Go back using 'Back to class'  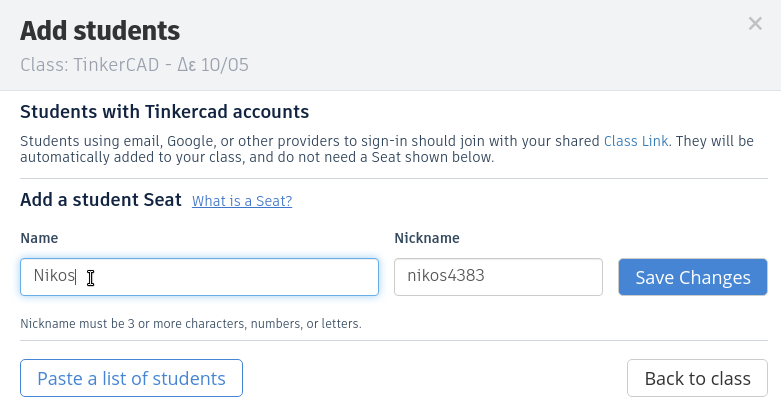[697, 379]
